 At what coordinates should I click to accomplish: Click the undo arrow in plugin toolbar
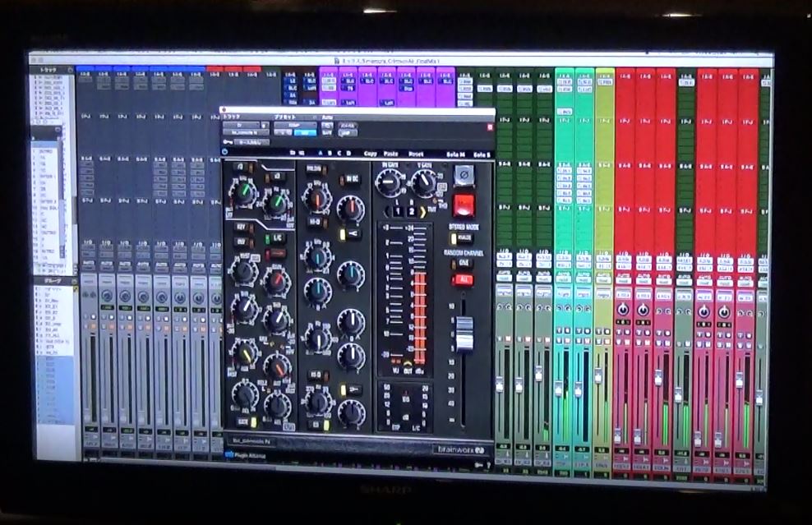pyautogui.click(x=293, y=152)
